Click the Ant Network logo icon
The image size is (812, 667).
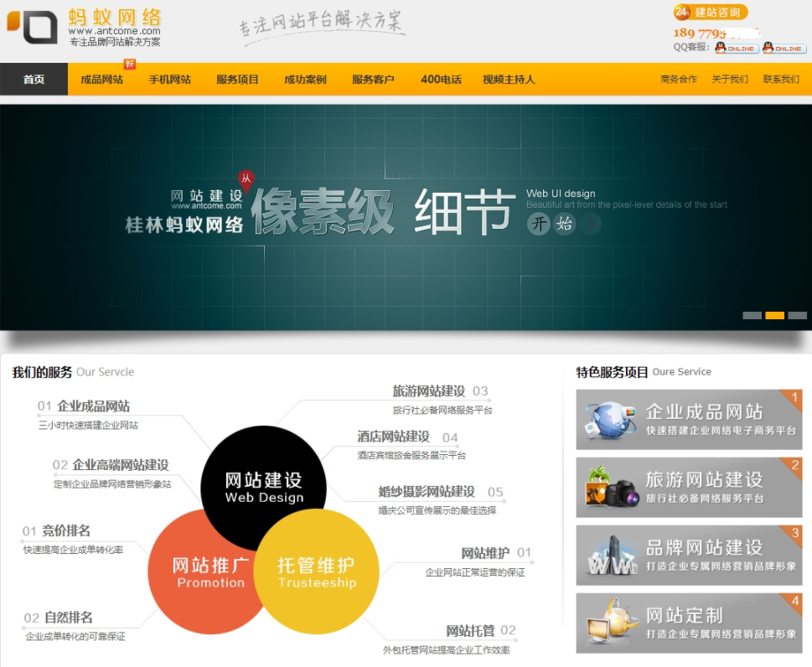[32, 25]
